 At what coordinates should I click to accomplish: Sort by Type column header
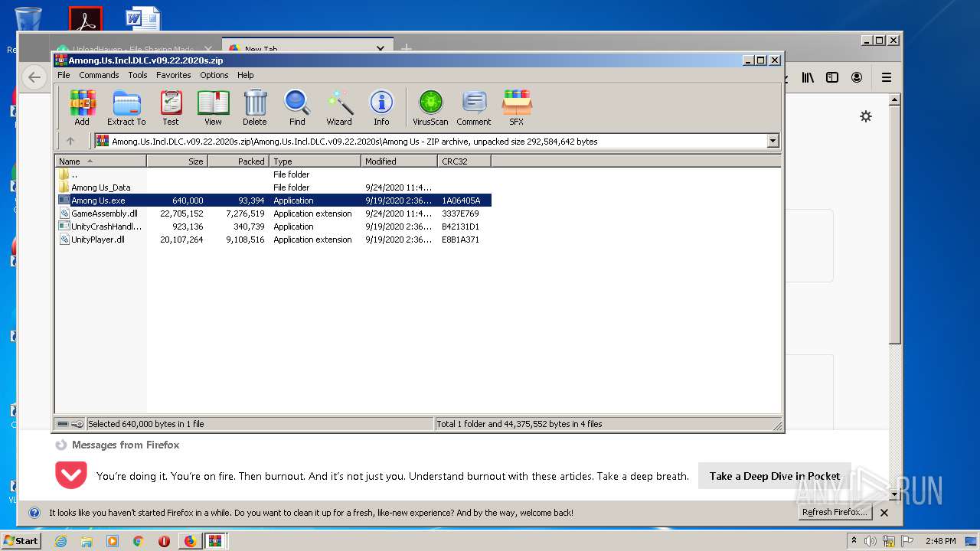[x=315, y=161]
